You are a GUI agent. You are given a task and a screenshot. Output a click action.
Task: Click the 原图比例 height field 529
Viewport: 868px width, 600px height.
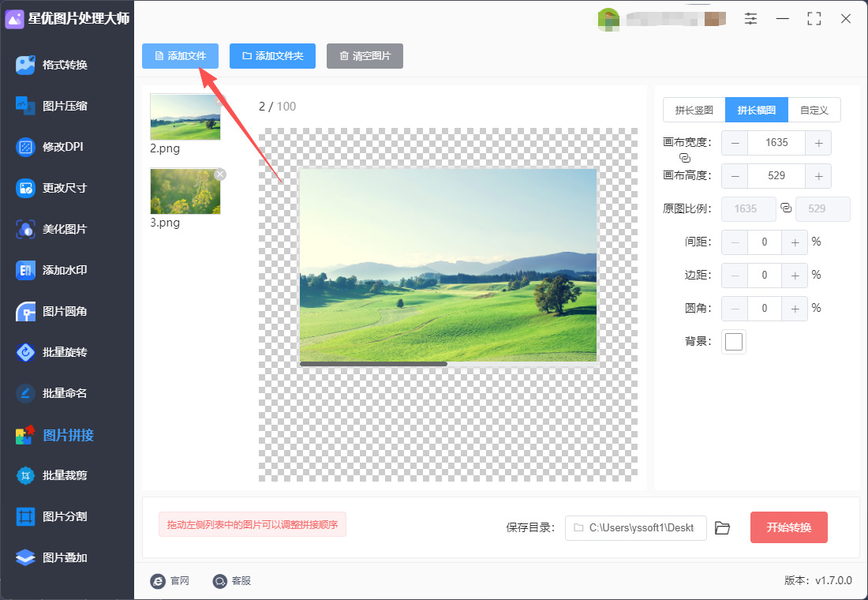(x=822, y=209)
